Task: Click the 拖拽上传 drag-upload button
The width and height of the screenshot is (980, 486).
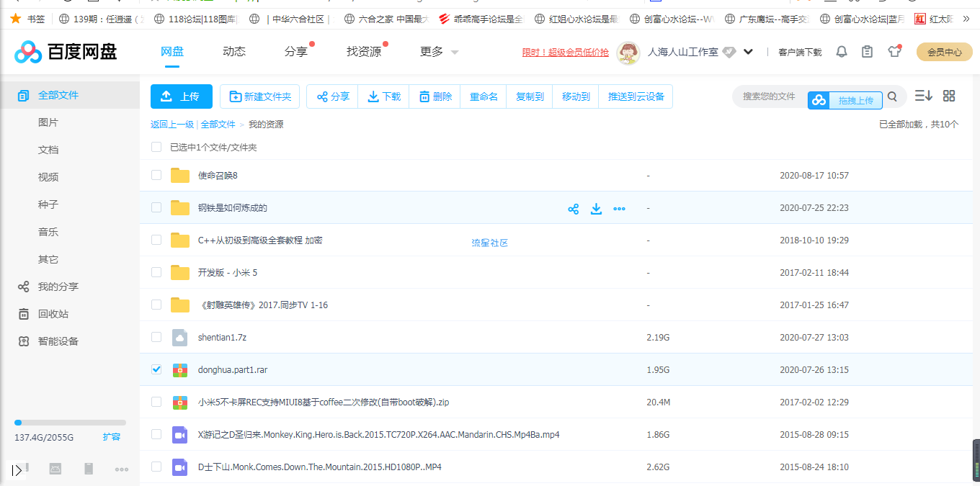Action: pos(845,100)
